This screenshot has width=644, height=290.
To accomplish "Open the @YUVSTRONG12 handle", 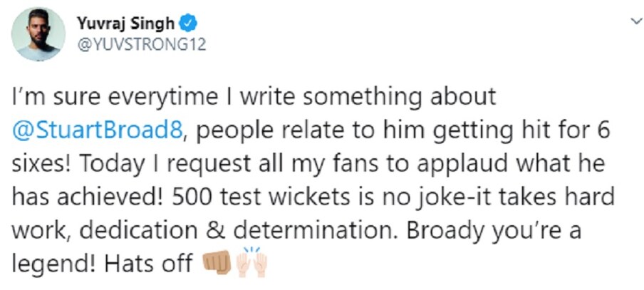I will [141, 45].
